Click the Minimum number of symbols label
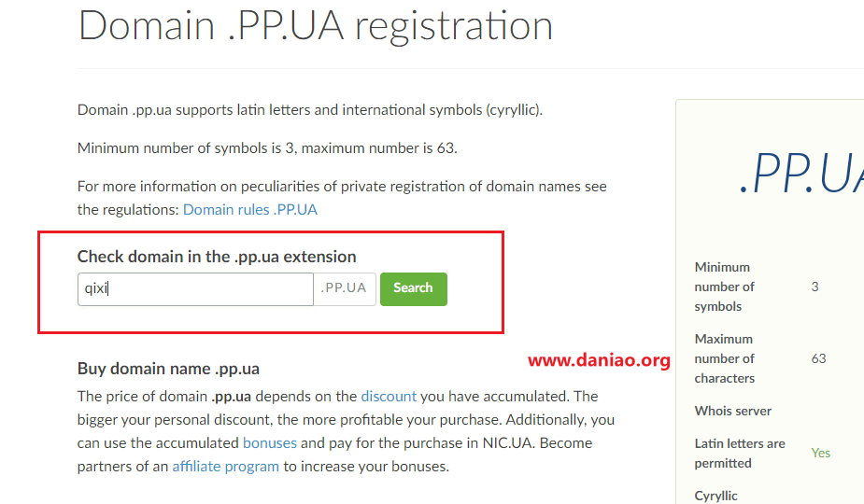This screenshot has width=864, height=504. click(x=724, y=287)
